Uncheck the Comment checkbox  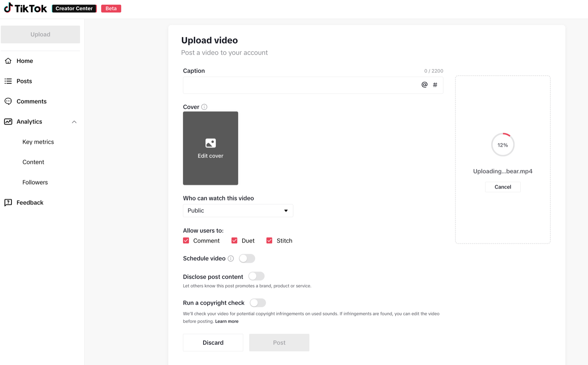click(x=186, y=241)
